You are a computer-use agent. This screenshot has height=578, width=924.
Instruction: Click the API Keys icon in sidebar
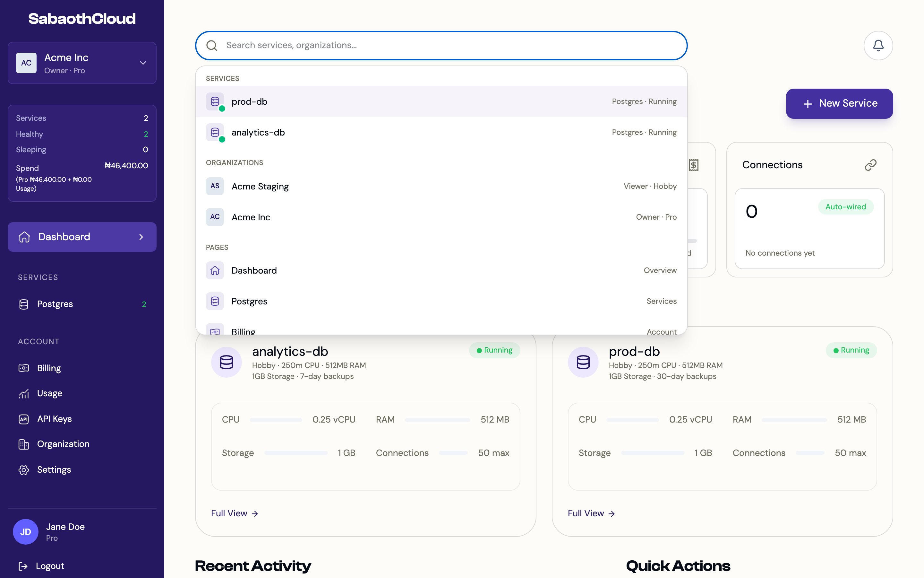click(24, 419)
